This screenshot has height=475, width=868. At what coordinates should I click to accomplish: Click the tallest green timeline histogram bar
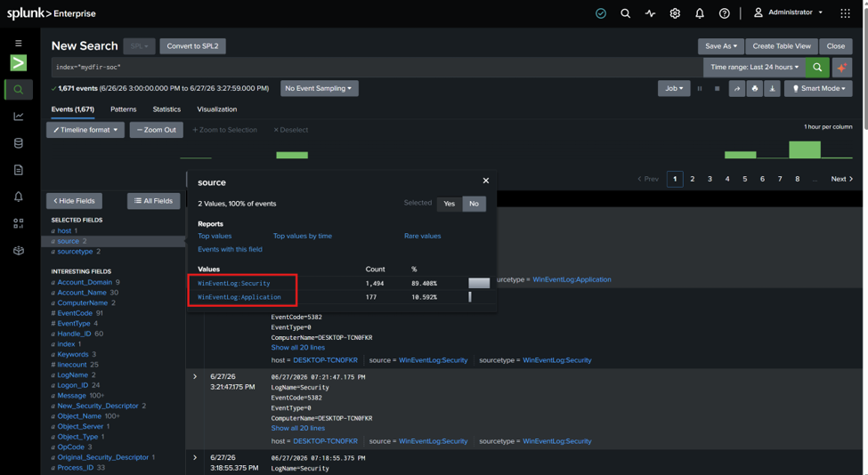804,149
